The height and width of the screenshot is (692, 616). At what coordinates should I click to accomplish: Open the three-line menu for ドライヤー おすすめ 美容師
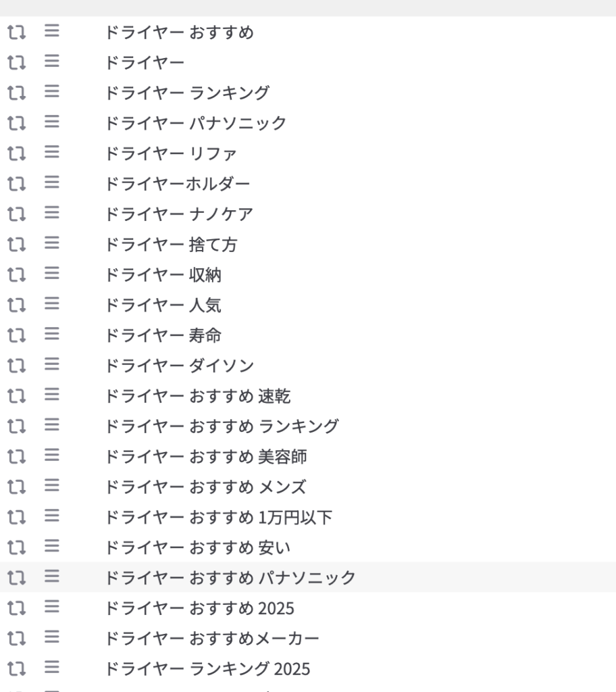click(51, 457)
